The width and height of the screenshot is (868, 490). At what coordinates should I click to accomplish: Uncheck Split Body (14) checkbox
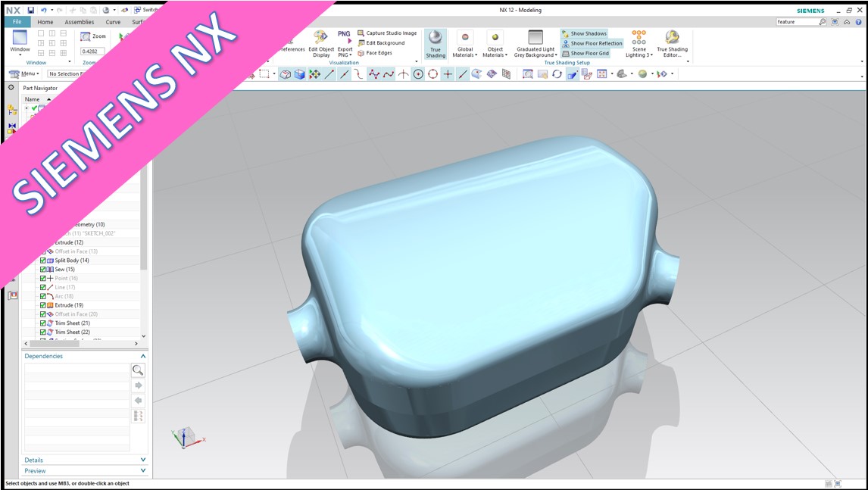[x=42, y=261]
